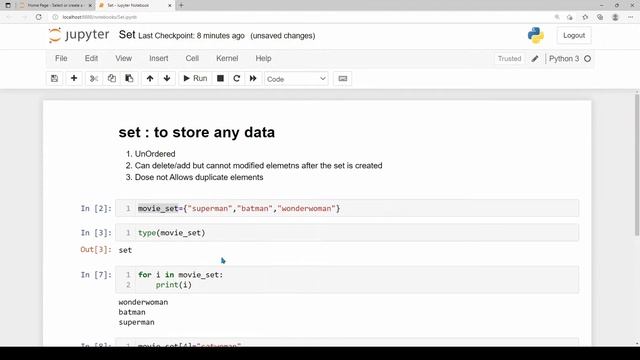Click the browser tab actions icon
Viewport: 640px width, 360px height.
point(8,5)
